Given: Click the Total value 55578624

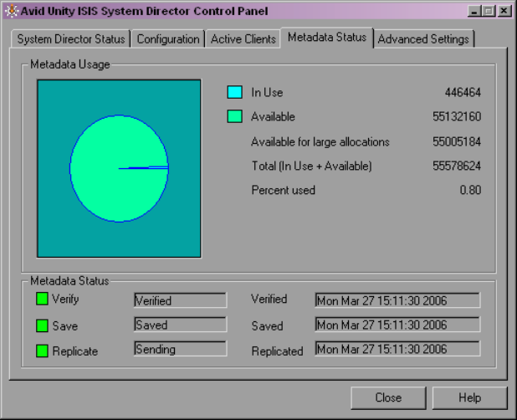Looking at the screenshot, I should 457,166.
